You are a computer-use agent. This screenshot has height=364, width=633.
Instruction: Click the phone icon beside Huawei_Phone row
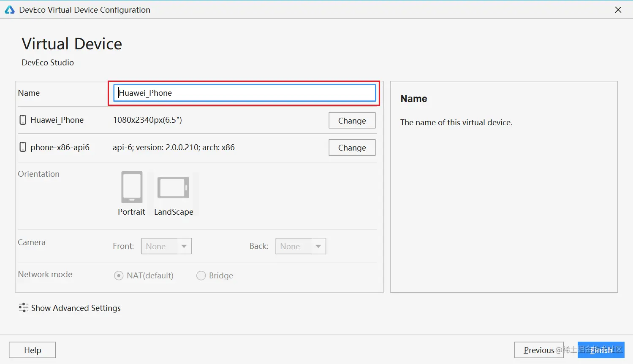pos(23,120)
